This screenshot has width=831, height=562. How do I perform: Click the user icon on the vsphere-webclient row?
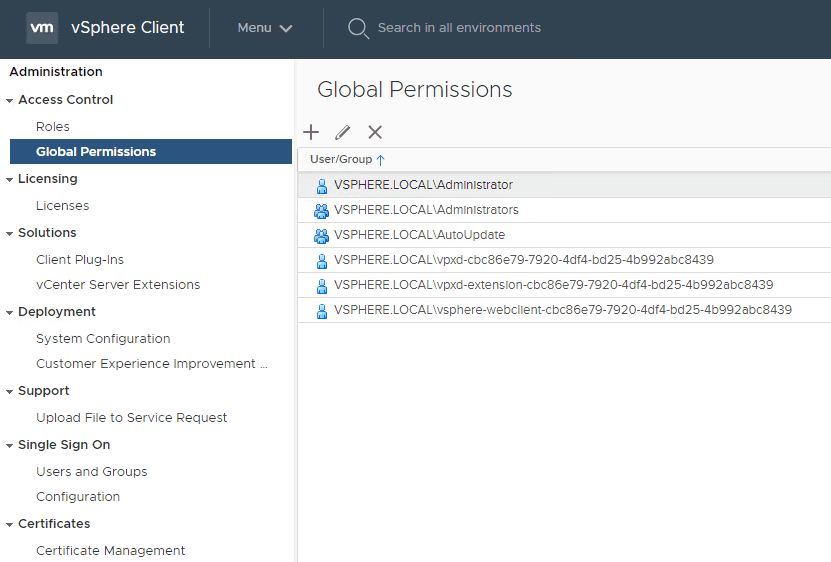pyautogui.click(x=321, y=311)
